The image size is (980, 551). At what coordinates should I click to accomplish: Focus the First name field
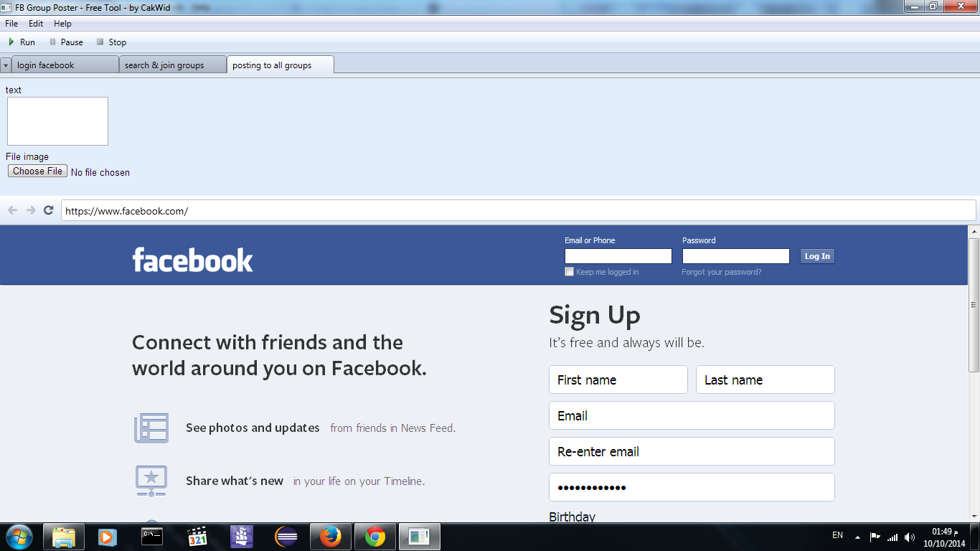click(x=618, y=380)
